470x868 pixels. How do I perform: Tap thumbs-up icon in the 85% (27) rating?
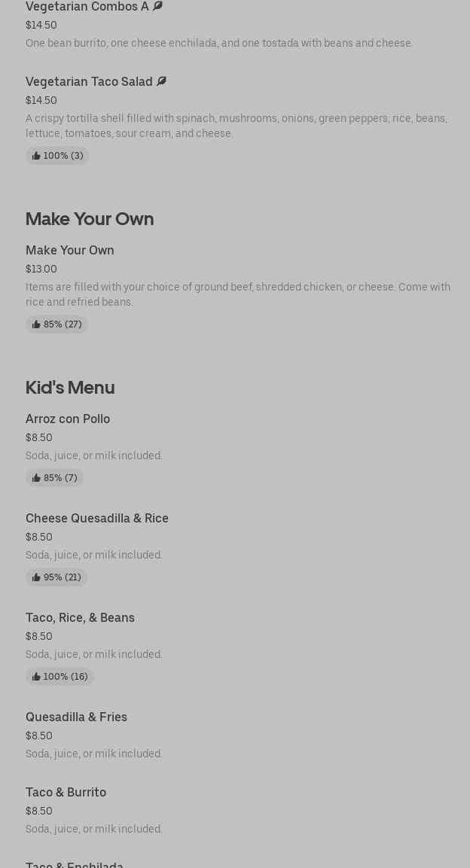(36, 324)
